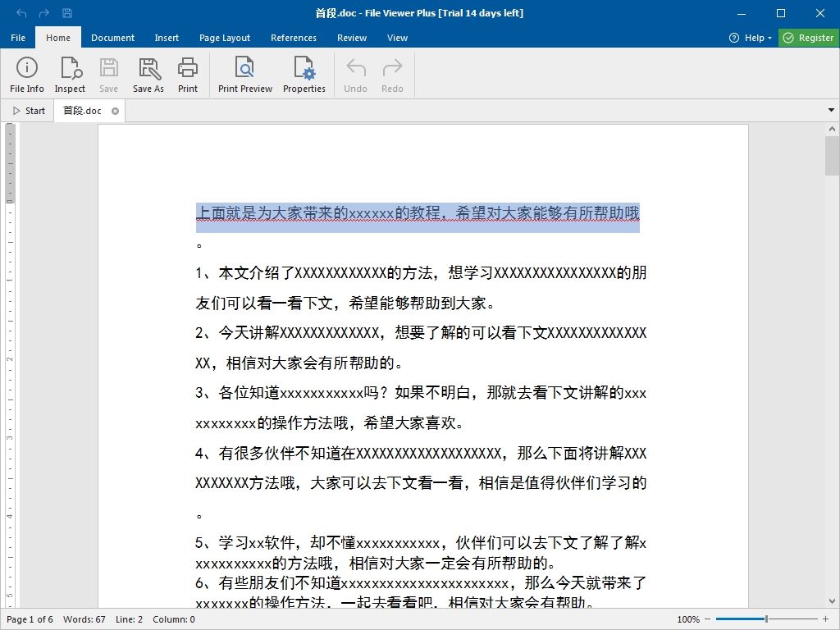840x630 pixels.
Task: Switch to the Start tab
Action: tap(29, 111)
